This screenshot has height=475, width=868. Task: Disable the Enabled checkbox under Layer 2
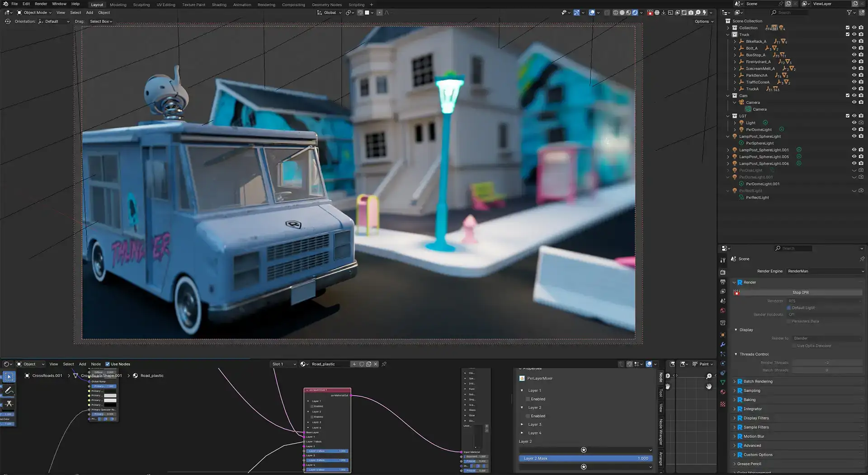528,416
